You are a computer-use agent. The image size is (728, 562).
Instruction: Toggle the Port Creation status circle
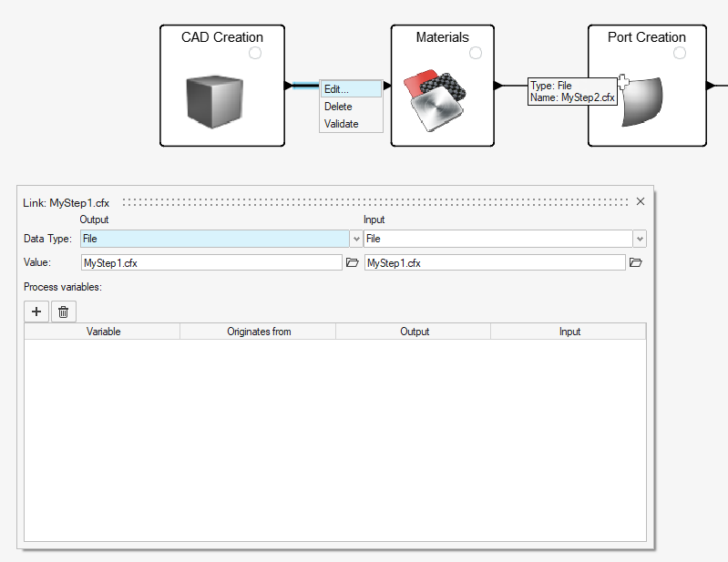pyautogui.click(x=679, y=54)
